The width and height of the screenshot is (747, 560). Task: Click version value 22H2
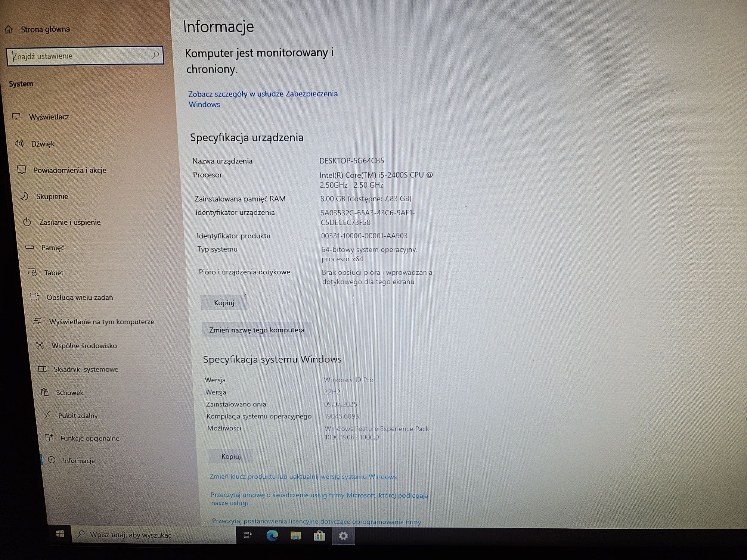click(332, 392)
